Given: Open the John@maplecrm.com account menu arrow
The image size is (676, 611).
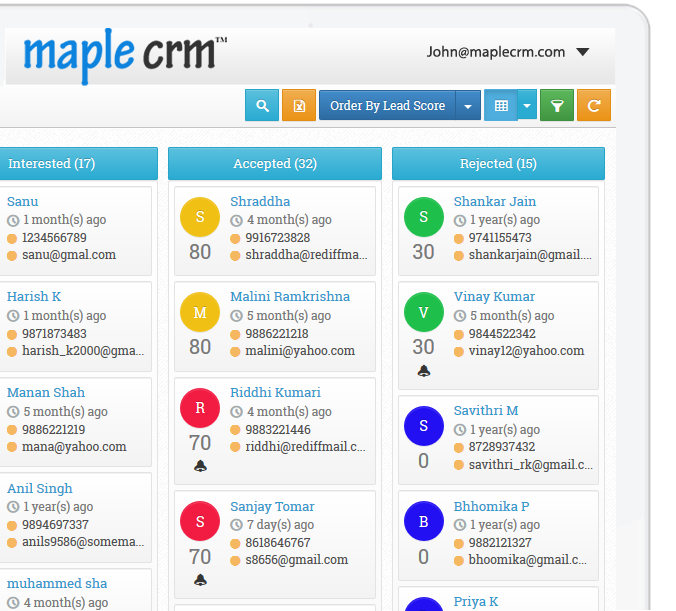Looking at the screenshot, I should click(x=582, y=52).
